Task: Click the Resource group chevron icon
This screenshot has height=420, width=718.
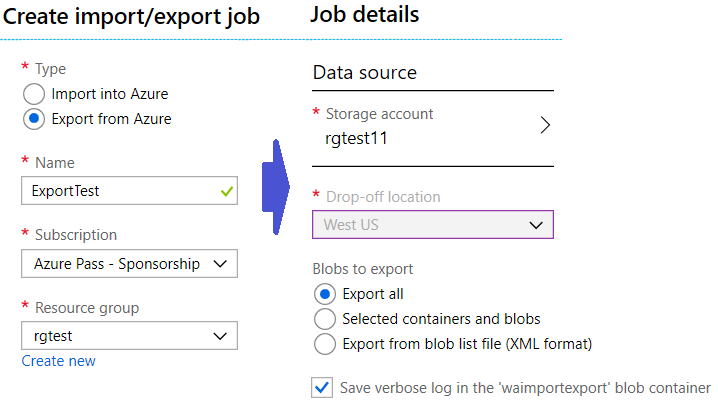Action: click(x=220, y=336)
